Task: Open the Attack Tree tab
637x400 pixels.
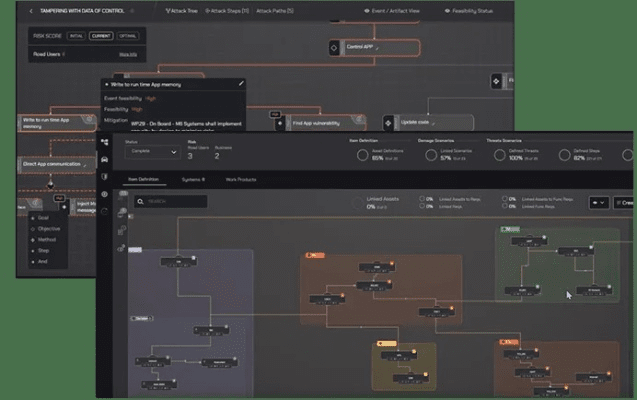Action: click(182, 10)
